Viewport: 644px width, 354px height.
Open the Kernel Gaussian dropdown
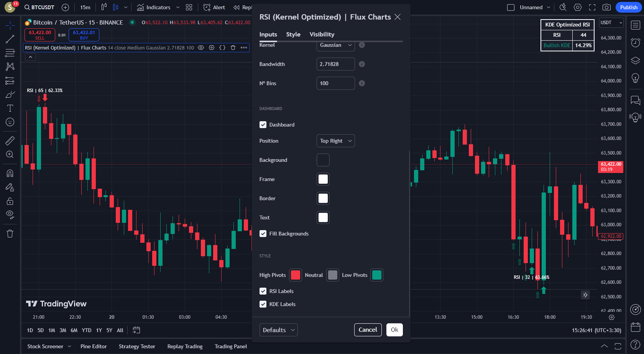point(335,45)
